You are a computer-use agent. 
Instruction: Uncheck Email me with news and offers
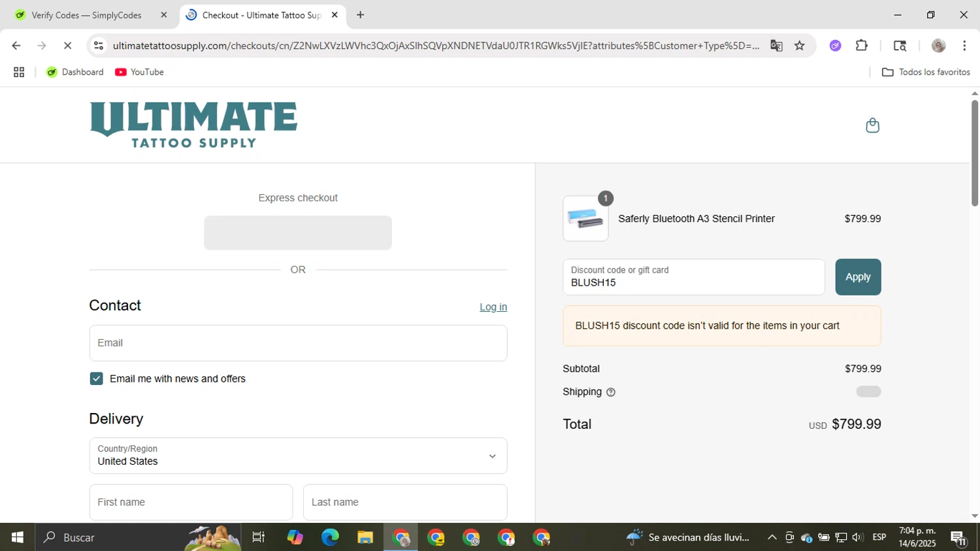[96, 379]
